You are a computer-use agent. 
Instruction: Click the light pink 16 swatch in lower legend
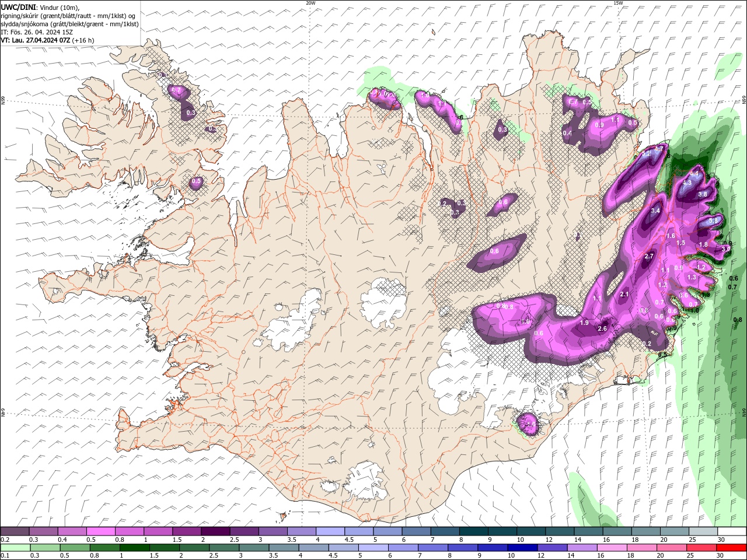(612, 548)
